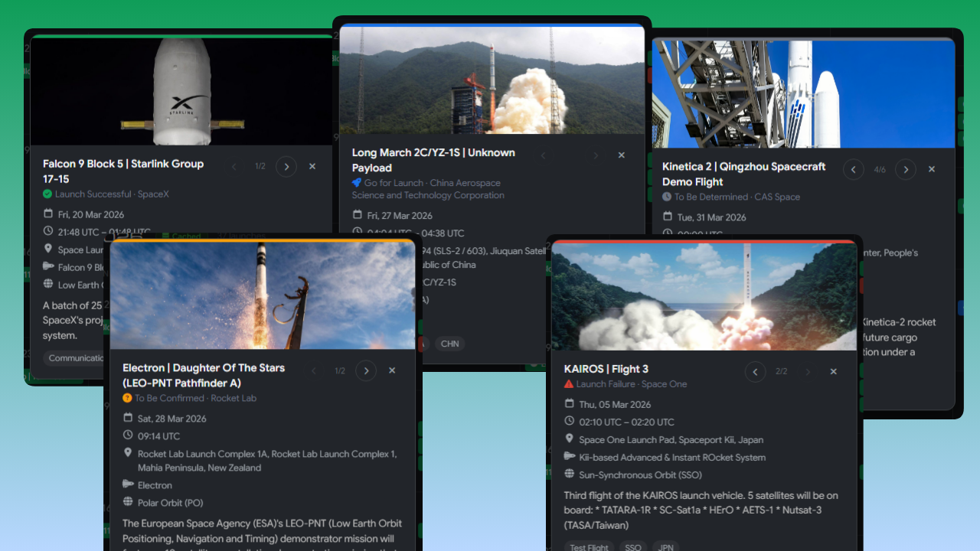This screenshot has height=551, width=980.
Task: Select the CHN country tag
Action: pos(450,344)
